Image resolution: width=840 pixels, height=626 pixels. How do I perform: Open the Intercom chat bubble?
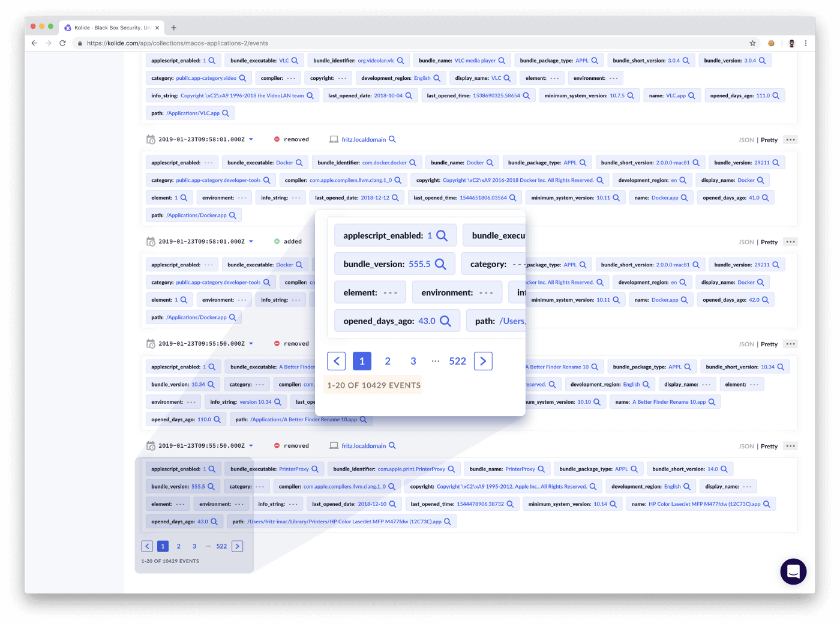coord(793,571)
